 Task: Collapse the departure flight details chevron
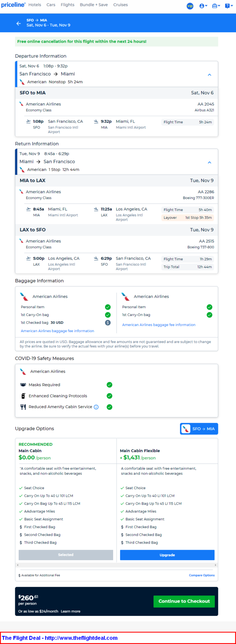210,75
